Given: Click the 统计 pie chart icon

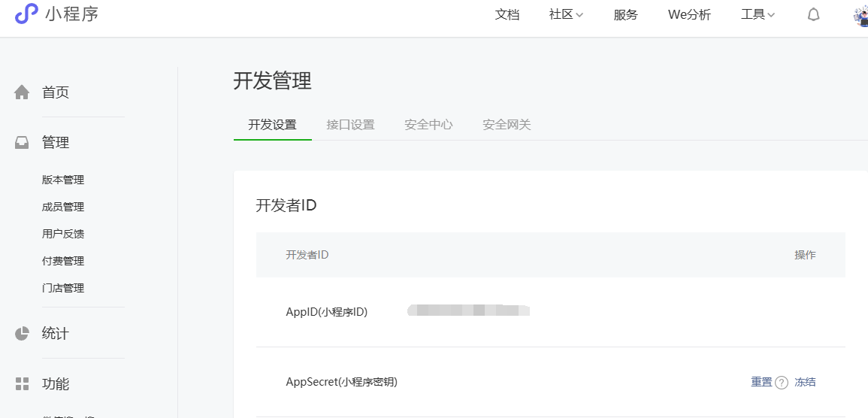Looking at the screenshot, I should tap(22, 333).
